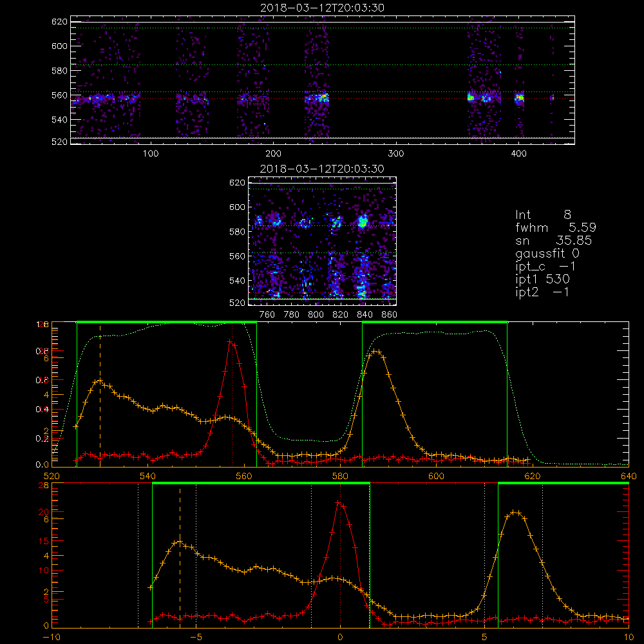This screenshot has height=644, width=644.
Task: Click orange dashed vertical line in bottom plot
Action: tap(180, 556)
